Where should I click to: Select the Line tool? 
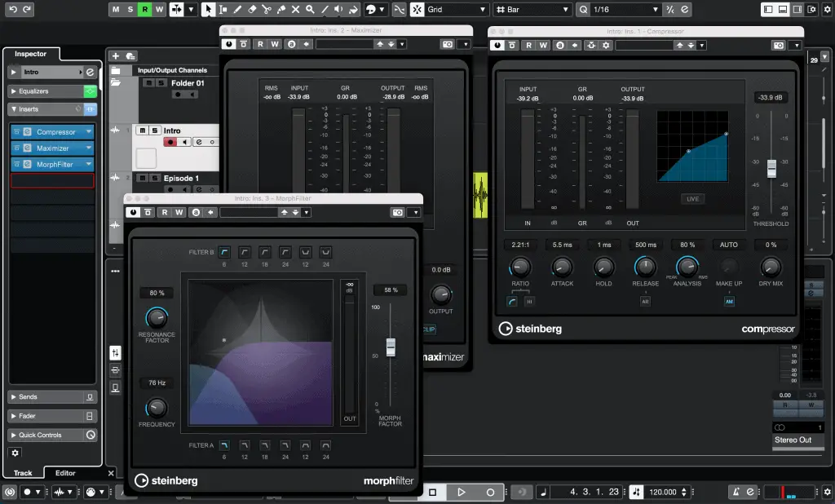[x=325, y=9]
